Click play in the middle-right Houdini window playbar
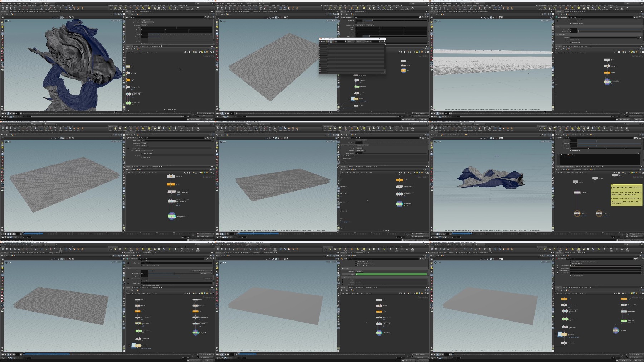 pos(440,234)
